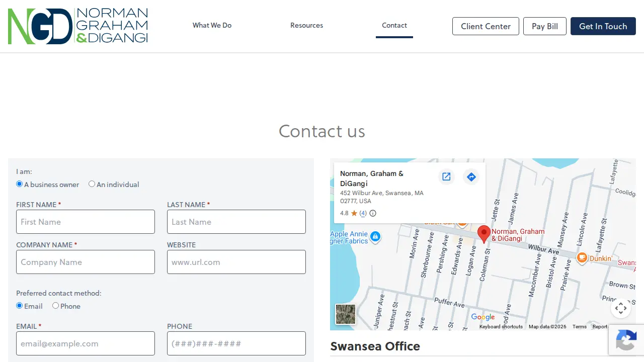Click the Norman Graham & DiGangi logo

point(78,26)
